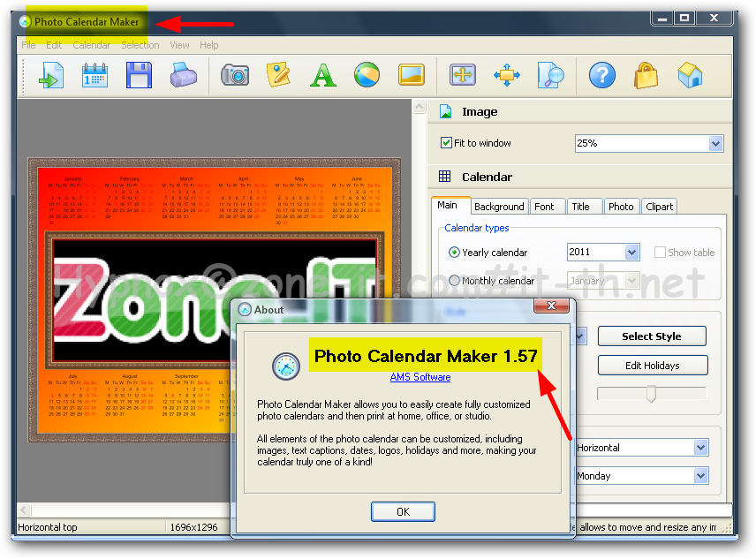Open the Clipart tab
The width and height of the screenshot is (756, 559).
coord(659,207)
